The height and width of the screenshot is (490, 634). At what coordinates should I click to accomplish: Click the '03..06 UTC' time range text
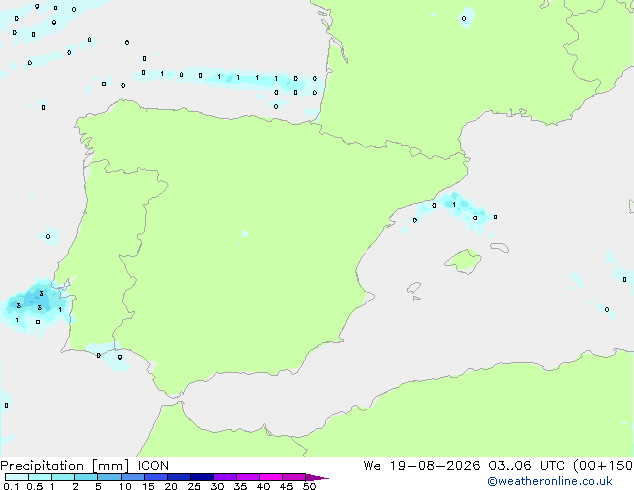(x=526, y=466)
